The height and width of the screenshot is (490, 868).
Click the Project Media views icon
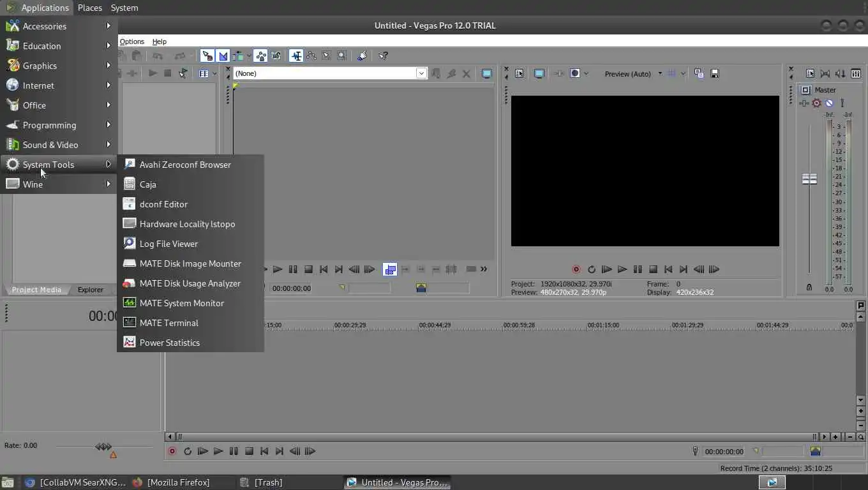204,73
